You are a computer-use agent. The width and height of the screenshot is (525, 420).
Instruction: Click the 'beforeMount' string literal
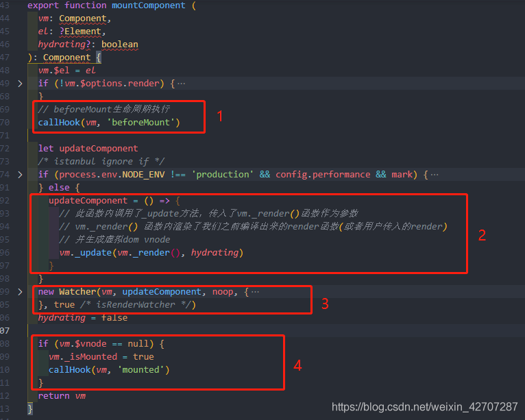[x=141, y=123]
